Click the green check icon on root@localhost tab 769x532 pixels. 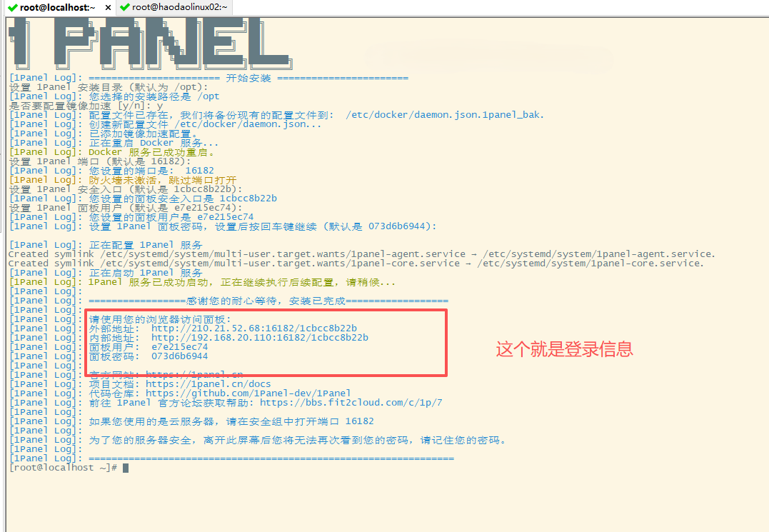13,7
